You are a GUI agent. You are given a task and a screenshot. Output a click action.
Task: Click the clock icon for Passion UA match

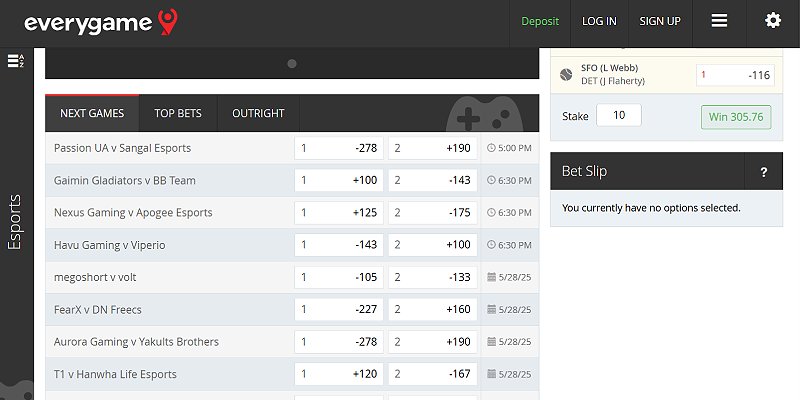point(491,148)
